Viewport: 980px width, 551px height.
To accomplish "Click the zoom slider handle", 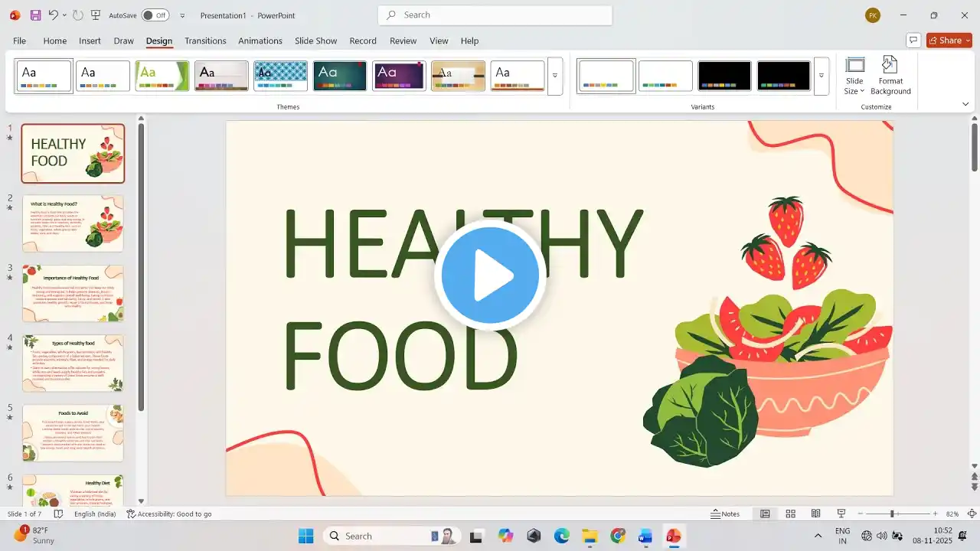I will [892, 514].
